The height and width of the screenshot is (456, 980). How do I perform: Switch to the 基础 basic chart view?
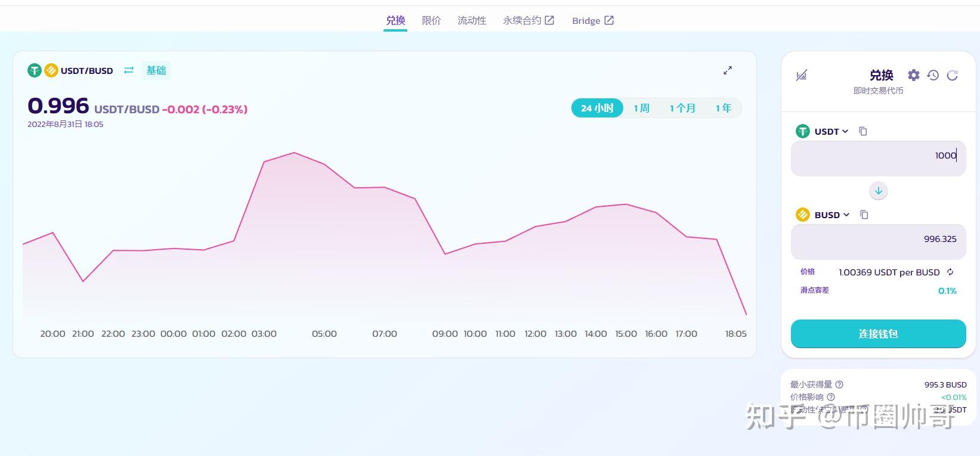156,70
